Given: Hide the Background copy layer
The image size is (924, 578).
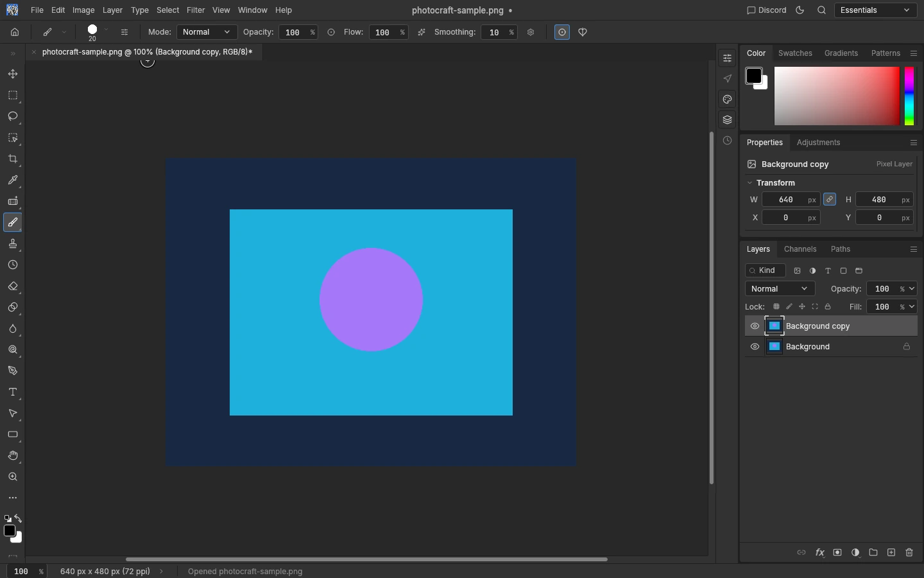Looking at the screenshot, I should click(755, 326).
